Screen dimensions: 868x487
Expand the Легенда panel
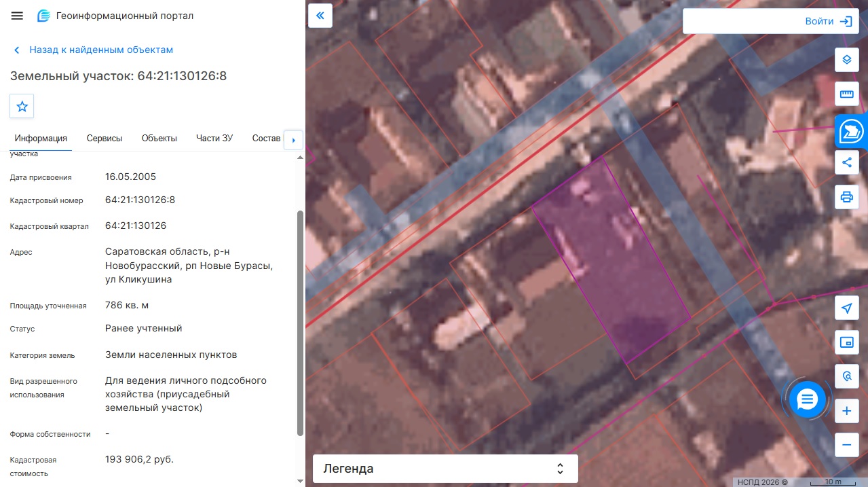click(445, 469)
